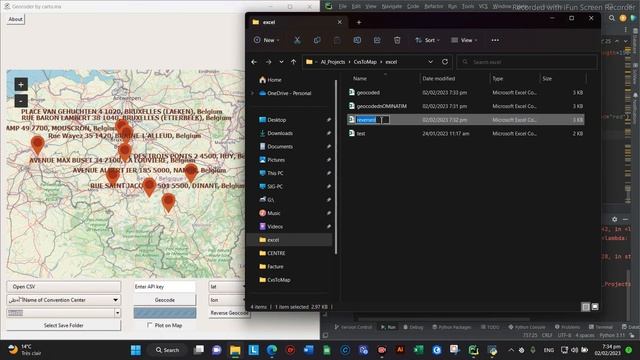Toggle the Plot on Map checkbox
The image size is (640, 360).
(x=149, y=325)
